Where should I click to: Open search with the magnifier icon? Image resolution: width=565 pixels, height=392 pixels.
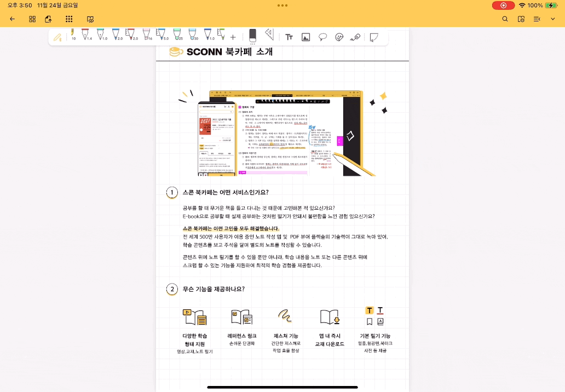tap(505, 19)
